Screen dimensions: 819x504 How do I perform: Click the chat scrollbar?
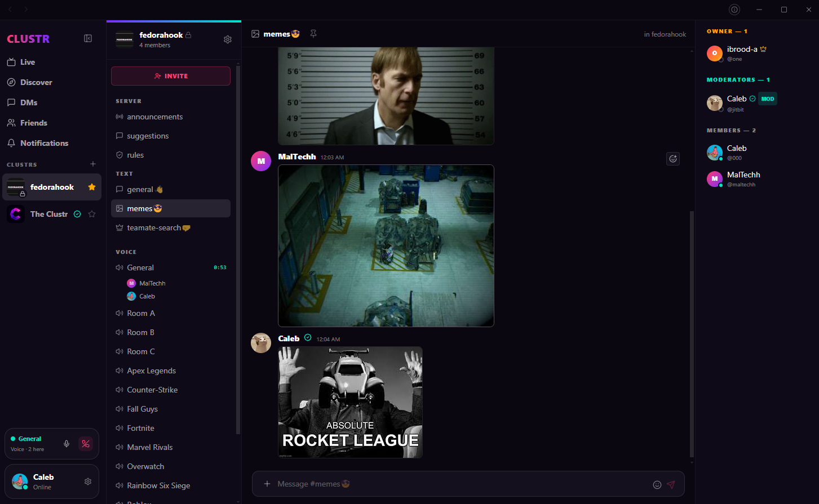pyautogui.click(x=692, y=334)
